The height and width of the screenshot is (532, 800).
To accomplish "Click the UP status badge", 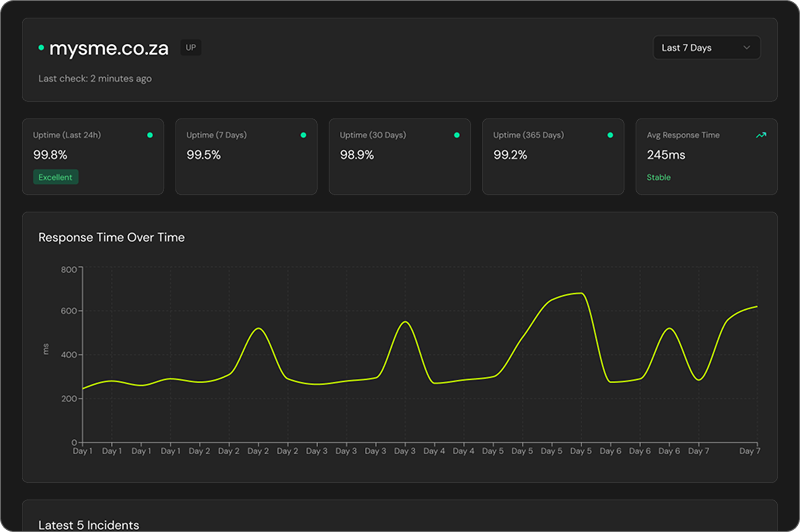I will (191, 47).
